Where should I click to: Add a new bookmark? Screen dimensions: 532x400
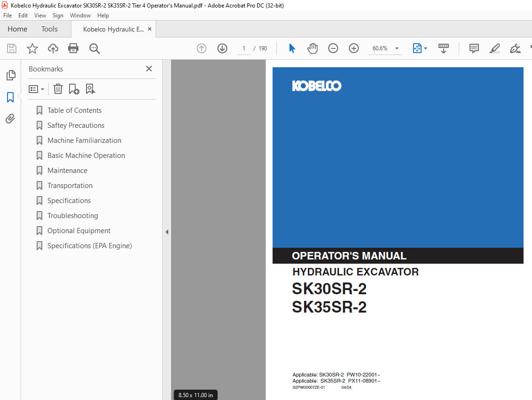pyautogui.click(x=74, y=89)
